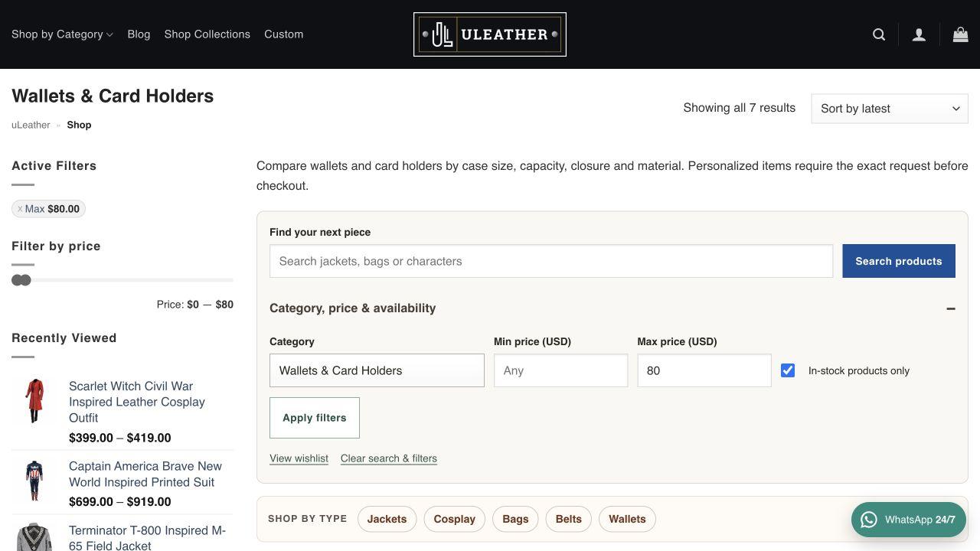Open Captain America Brave New World link
The width and height of the screenshot is (980, 551).
[x=145, y=474]
